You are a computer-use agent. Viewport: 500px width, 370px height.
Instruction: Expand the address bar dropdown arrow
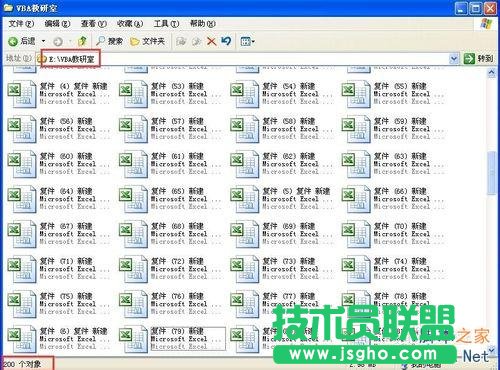coord(453,59)
